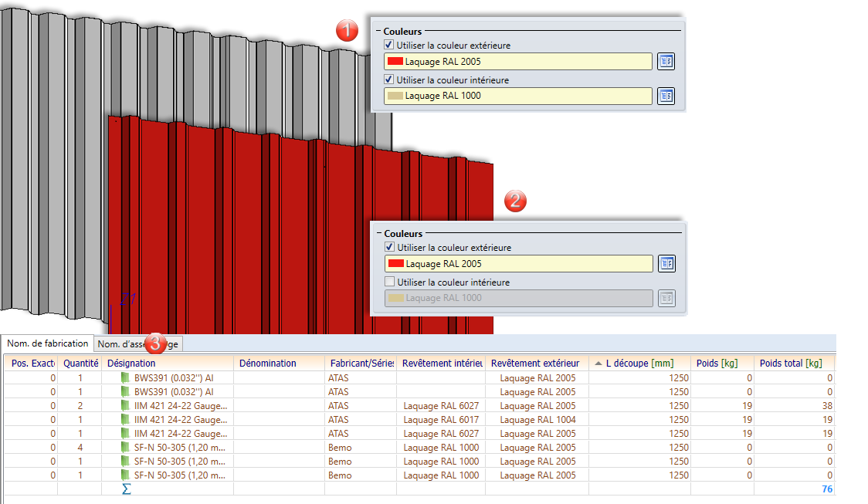Viewport: 868px width, 504px height.
Task: Click the sort arrow on L découpe column
Action: click(x=598, y=364)
